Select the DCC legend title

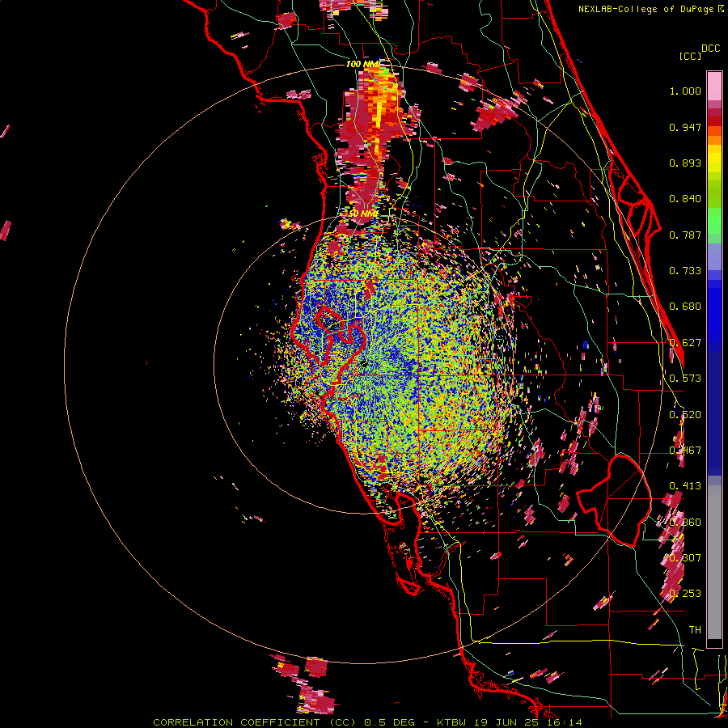[x=711, y=49]
